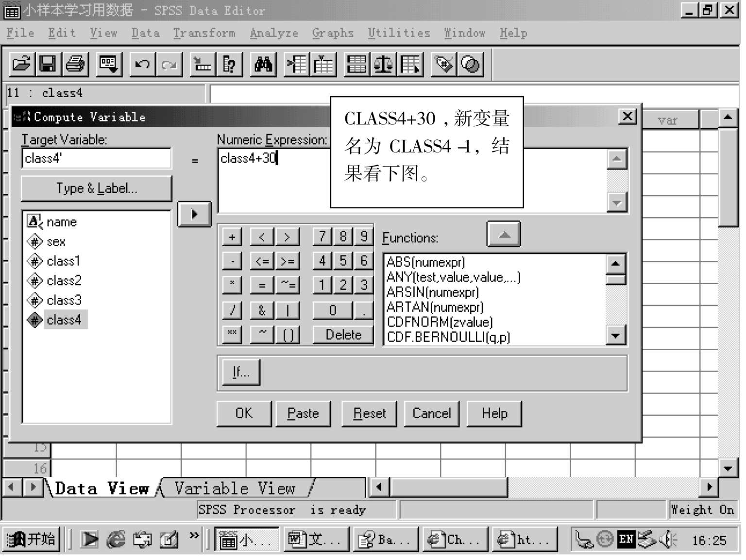Image resolution: width=746 pixels, height=560 pixels.
Task: Click the keypad digit 7 button
Action: (x=322, y=237)
